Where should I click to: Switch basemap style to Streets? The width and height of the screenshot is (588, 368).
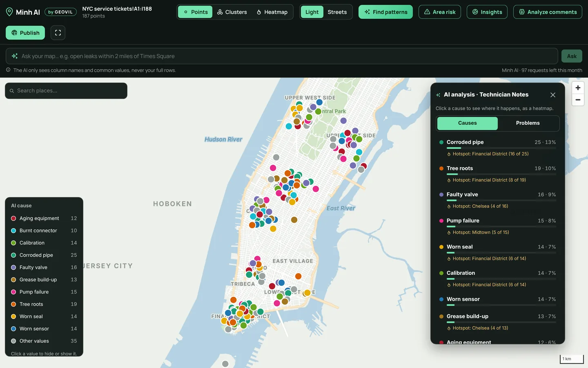point(337,12)
